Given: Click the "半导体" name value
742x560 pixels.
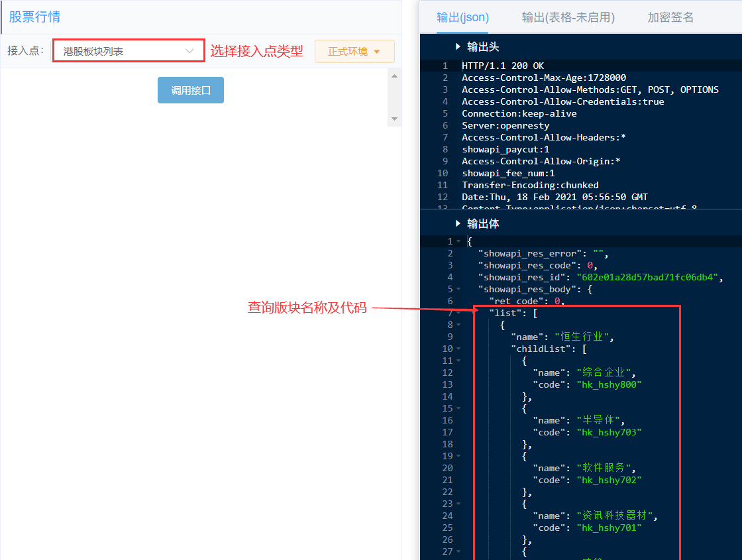Looking at the screenshot, I should point(598,420).
